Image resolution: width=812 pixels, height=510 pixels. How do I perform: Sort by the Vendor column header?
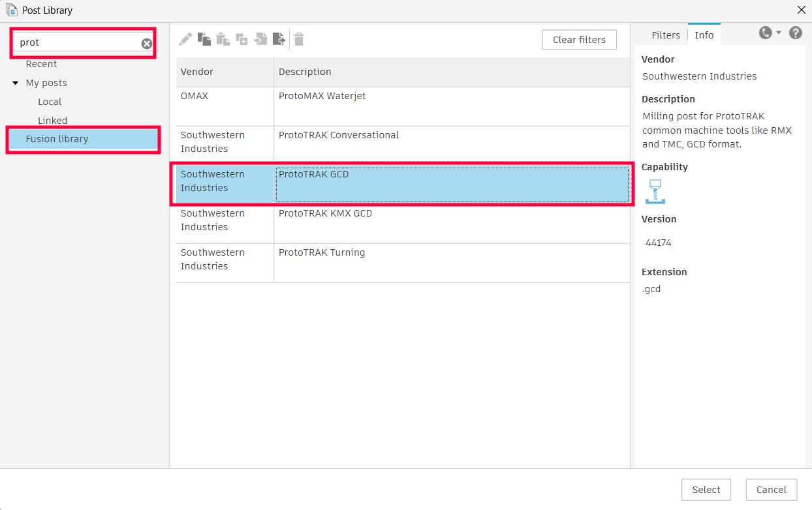tap(225, 72)
